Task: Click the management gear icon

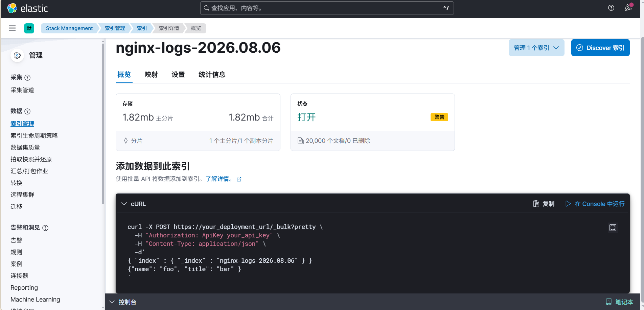Action: [x=17, y=55]
